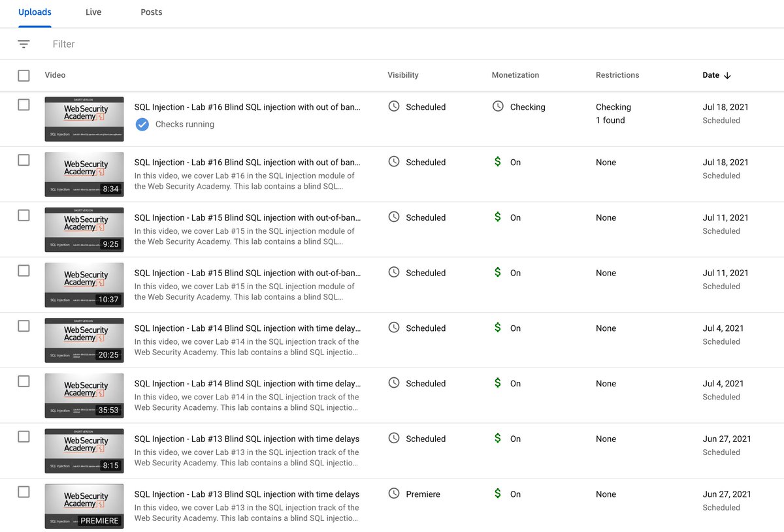The width and height of the screenshot is (784, 532).
Task: Click 'Jul 4, 2021' for the 35:53 video
Action: [723, 384]
